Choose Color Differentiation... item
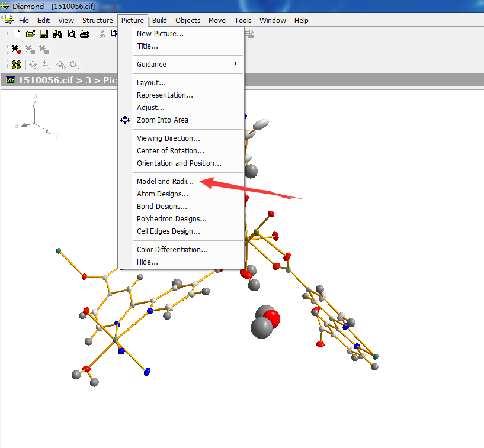The height and width of the screenshot is (448, 484). coord(181,249)
